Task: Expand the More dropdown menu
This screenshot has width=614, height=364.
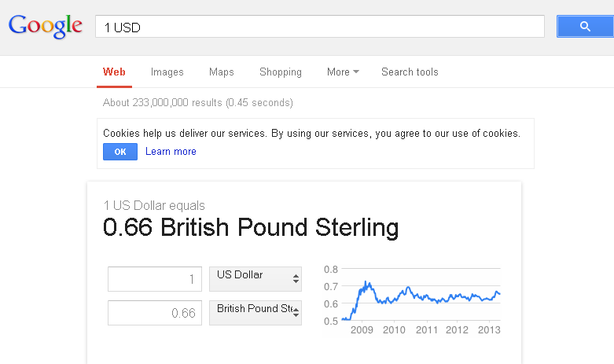Action: coord(343,72)
